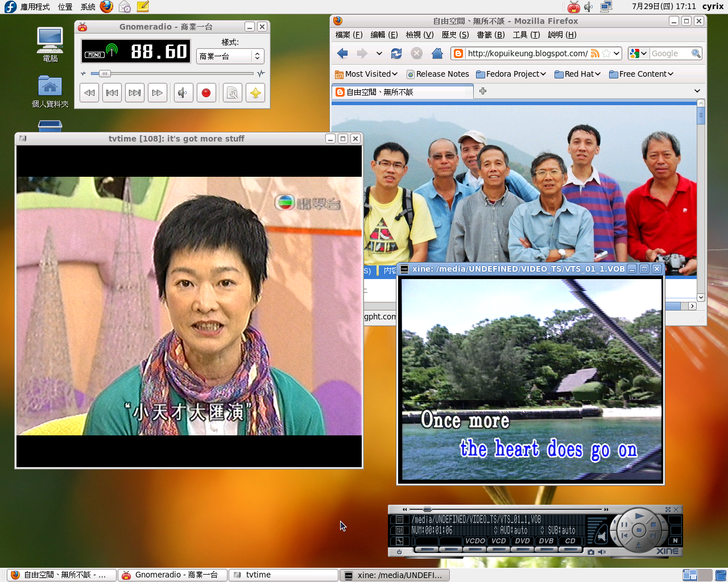Open the xine setup wrench icon
The width and height of the screenshot is (728, 582).
click(x=399, y=541)
